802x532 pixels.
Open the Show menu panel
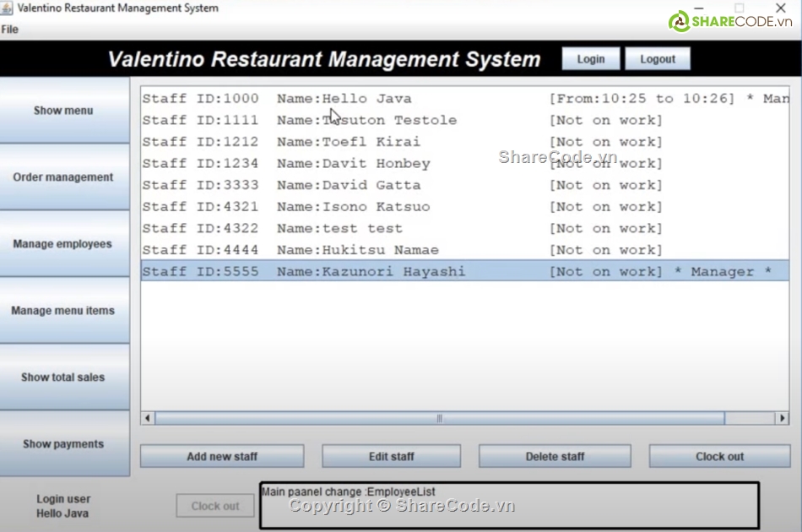[64, 111]
